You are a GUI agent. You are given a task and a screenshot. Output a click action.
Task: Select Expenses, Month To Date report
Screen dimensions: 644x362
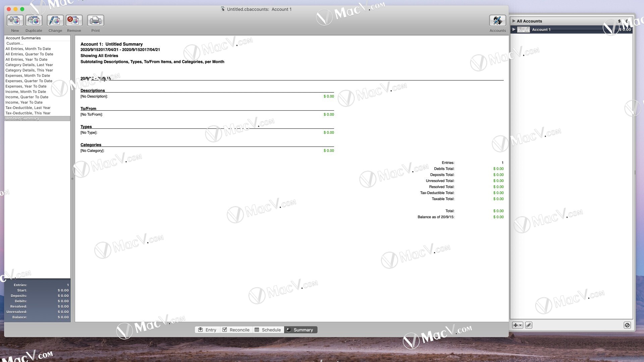(x=28, y=75)
